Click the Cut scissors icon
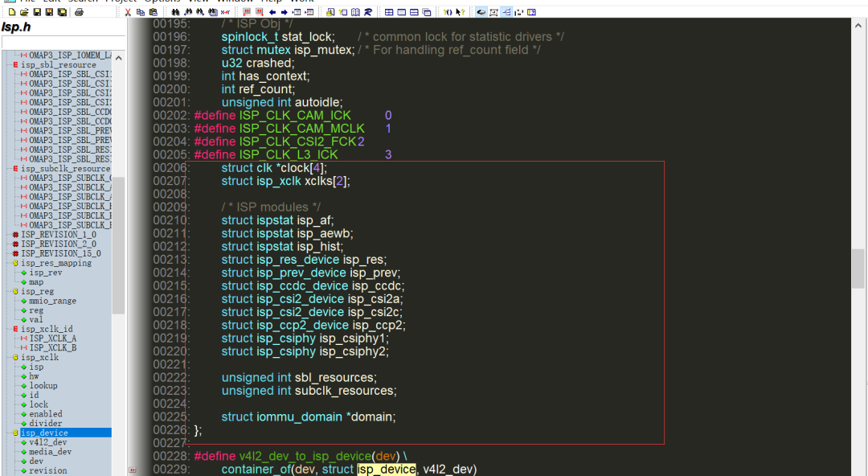 click(x=128, y=12)
